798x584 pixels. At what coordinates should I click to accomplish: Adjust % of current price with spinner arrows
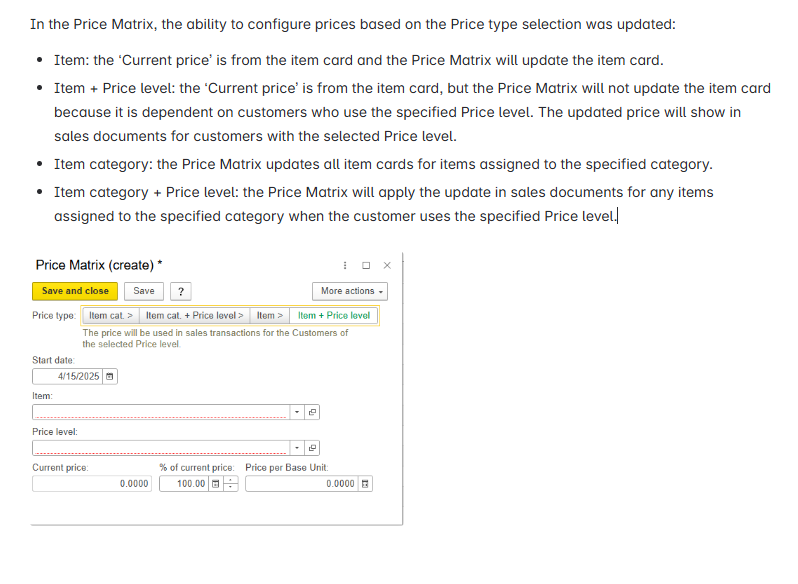point(231,484)
